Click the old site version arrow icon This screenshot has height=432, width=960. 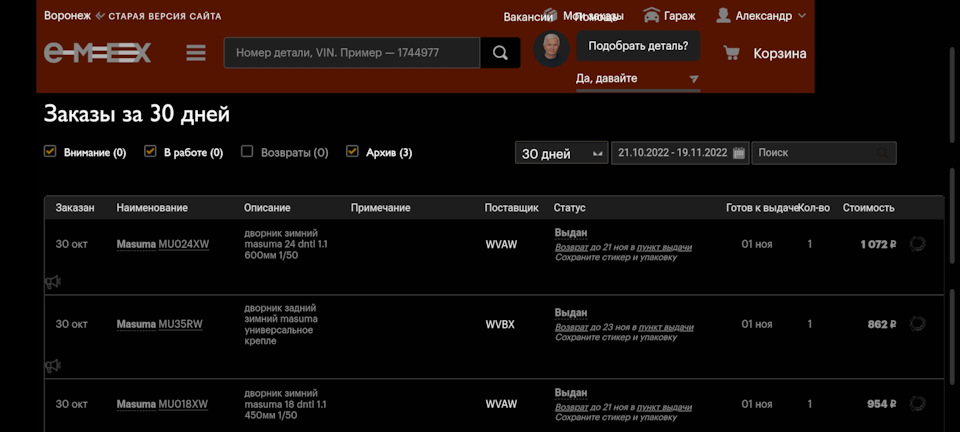pyautogui.click(x=100, y=16)
